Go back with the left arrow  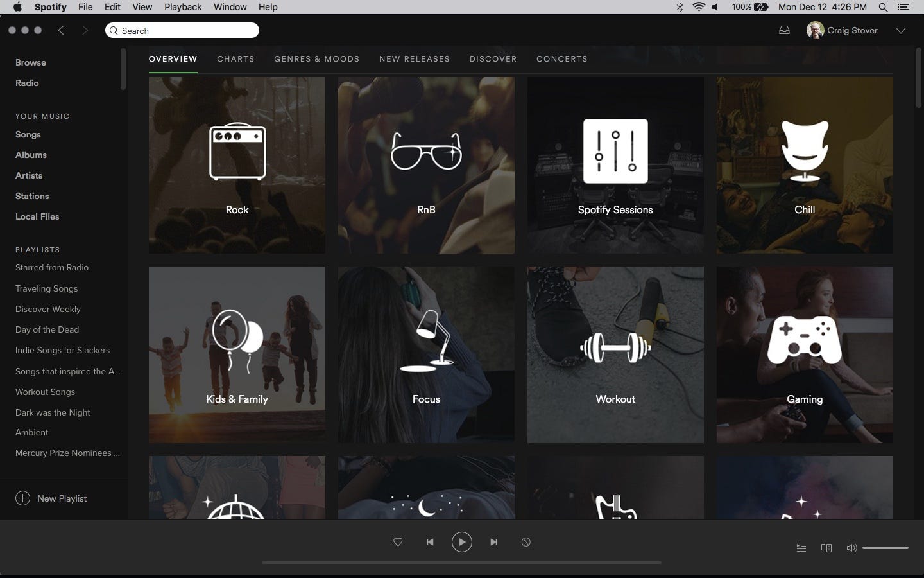tap(61, 30)
